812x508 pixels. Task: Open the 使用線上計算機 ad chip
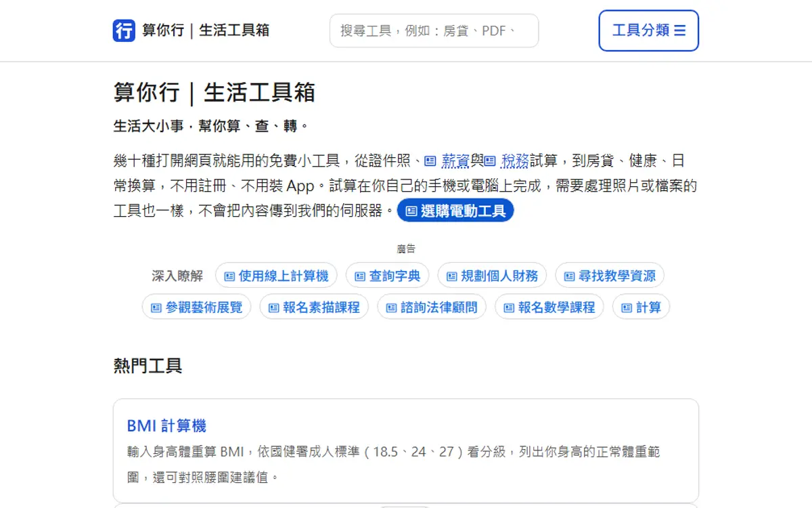coord(276,276)
